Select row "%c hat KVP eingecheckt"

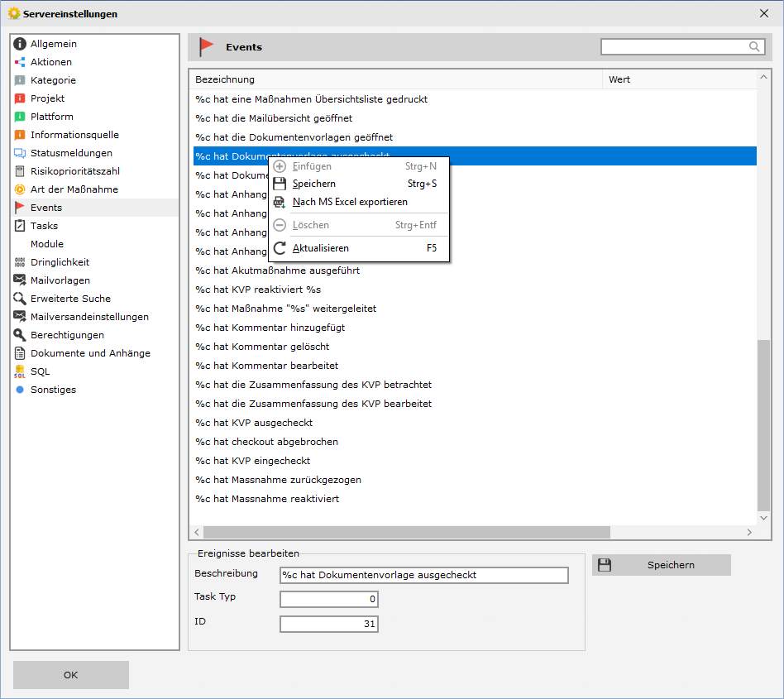click(x=475, y=461)
